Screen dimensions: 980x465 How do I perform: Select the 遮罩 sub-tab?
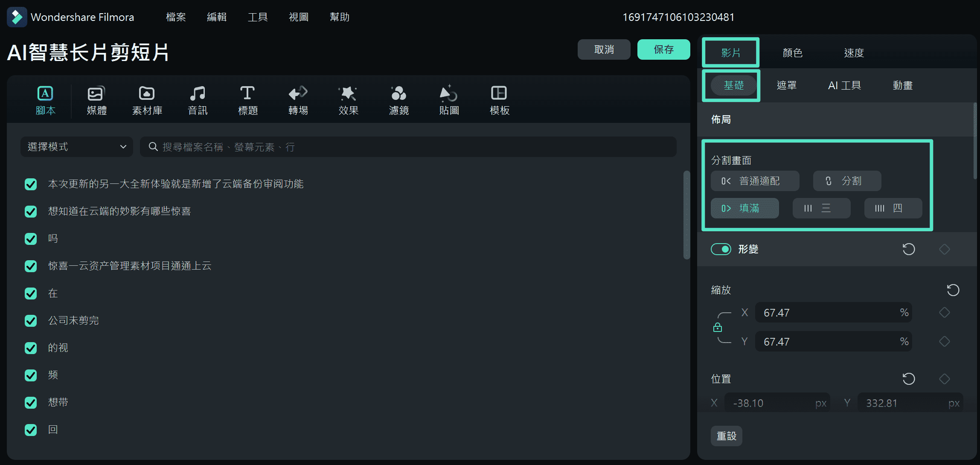tap(787, 85)
